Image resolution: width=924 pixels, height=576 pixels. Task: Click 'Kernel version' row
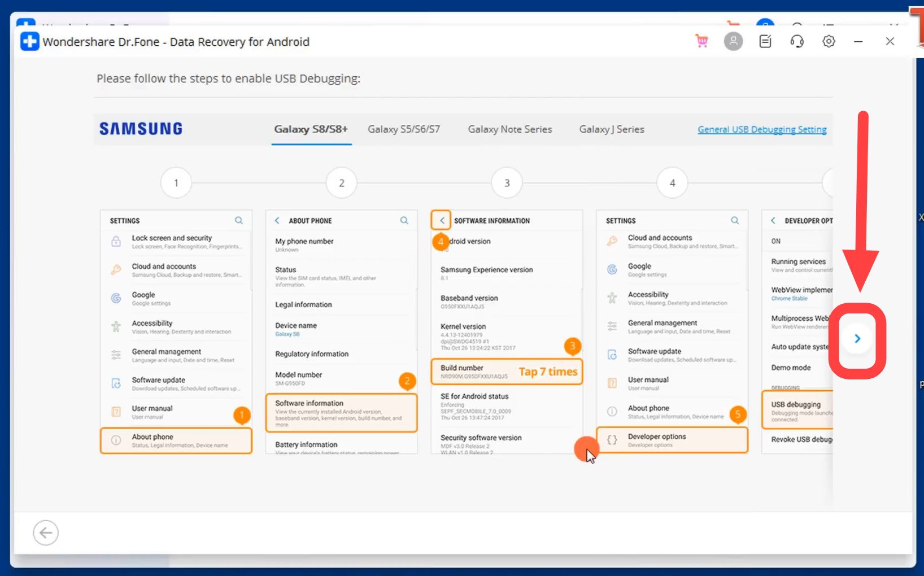pos(507,337)
